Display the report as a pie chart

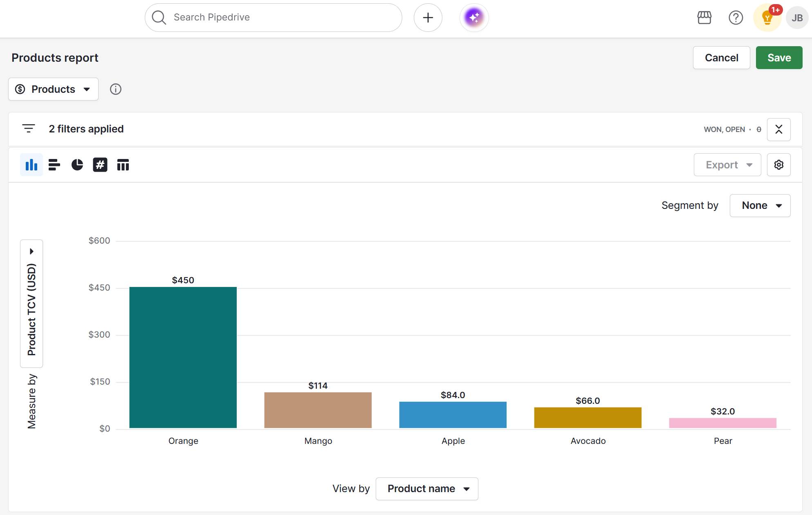(x=77, y=165)
